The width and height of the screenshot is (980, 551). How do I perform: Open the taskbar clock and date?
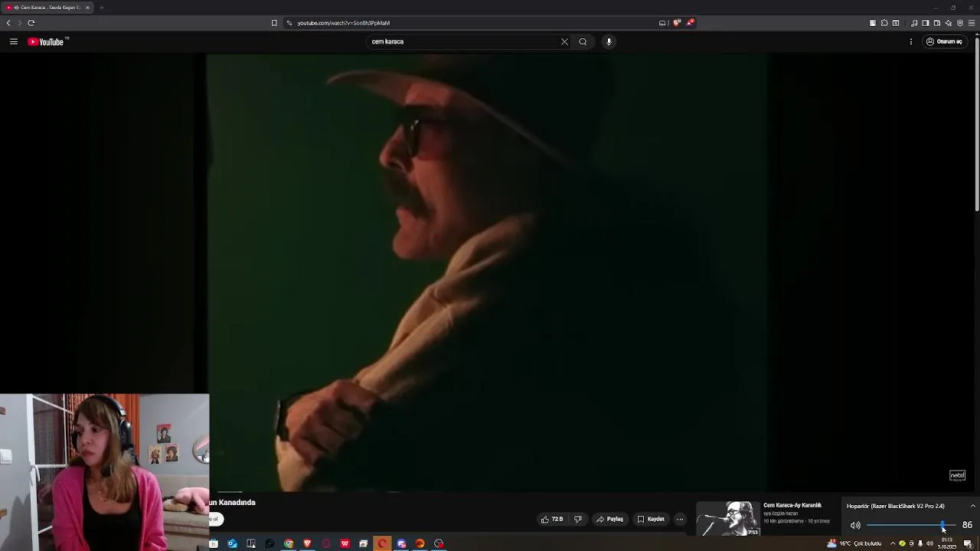(947, 543)
